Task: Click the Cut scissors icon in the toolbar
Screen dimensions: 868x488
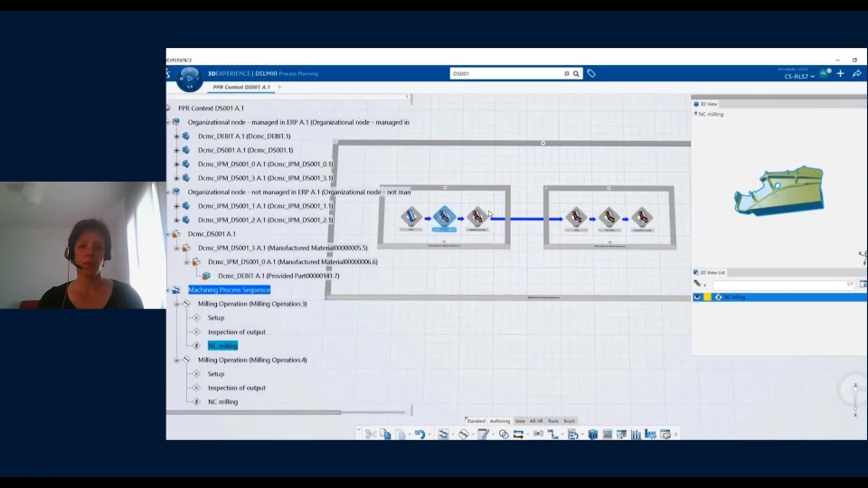Action: point(371,435)
